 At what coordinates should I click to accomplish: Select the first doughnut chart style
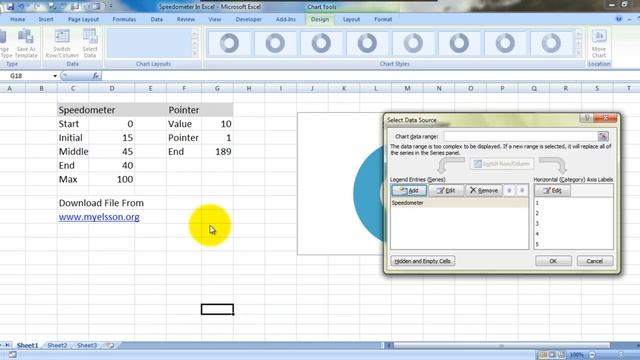point(229,43)
